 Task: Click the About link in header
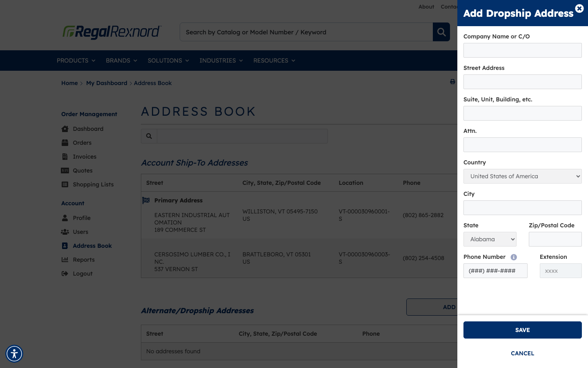[426, 7]
